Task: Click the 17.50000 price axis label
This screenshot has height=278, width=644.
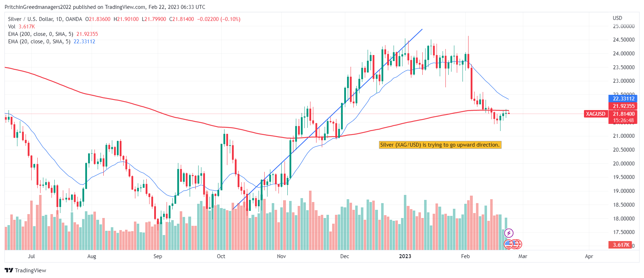Action: [624, 232]
